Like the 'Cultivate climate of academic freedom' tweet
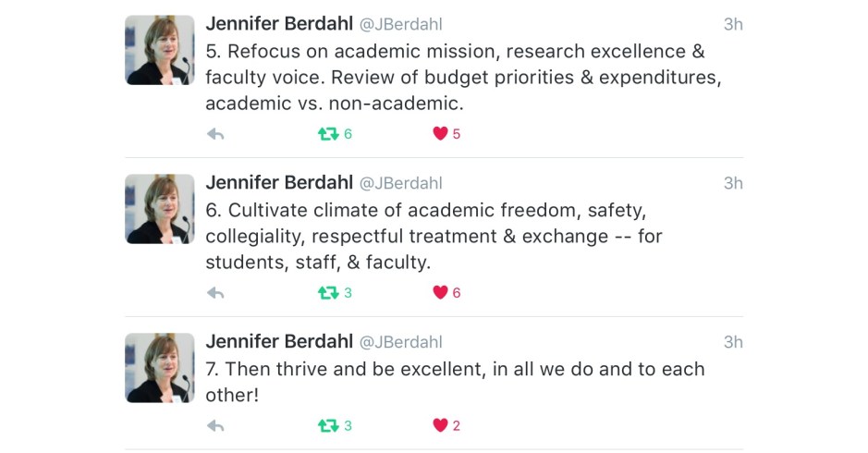Screen dimensions: 868x453 pyautogui.click(x=441, y=293)
